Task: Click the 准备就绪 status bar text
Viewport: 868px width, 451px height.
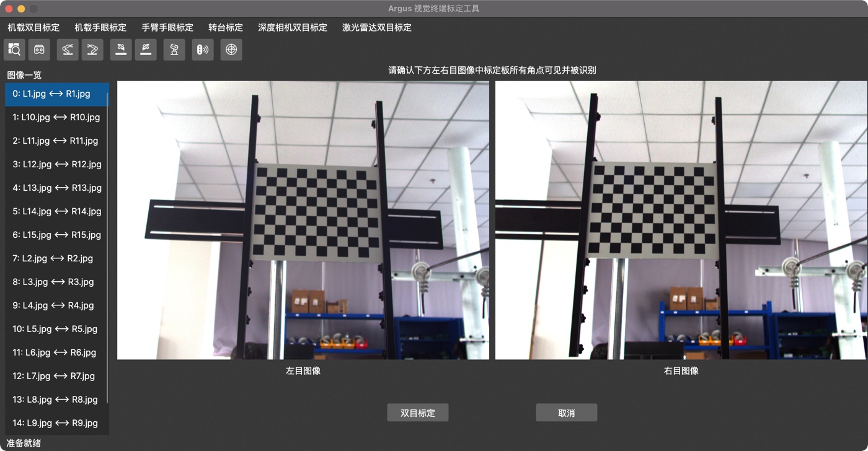Action: click(24, 443)
